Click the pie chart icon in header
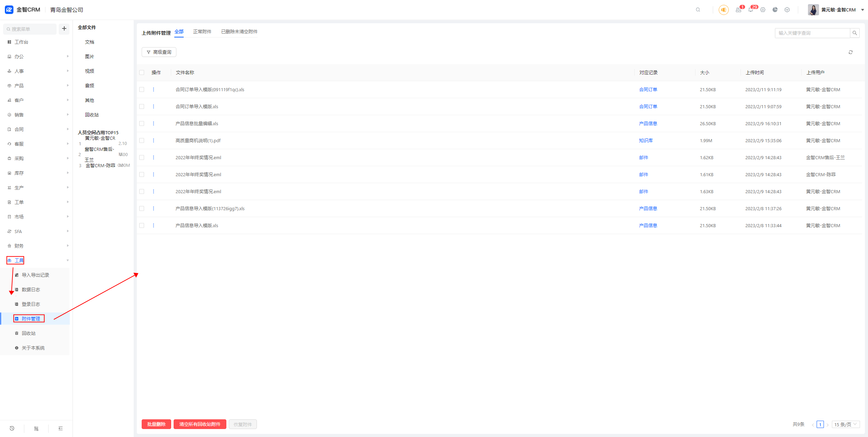Image resolution: width=868 pixels, height=437 pixels. (775, 10)
